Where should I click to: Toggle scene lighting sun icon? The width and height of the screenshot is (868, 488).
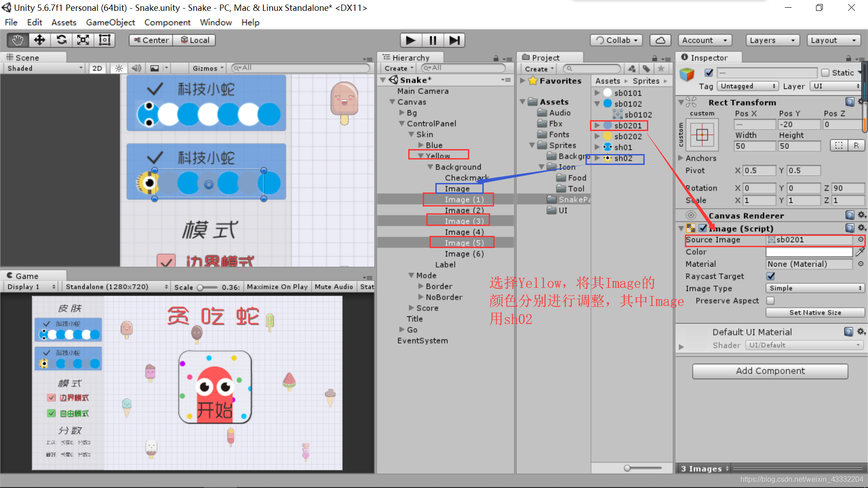click(x=119, y=68)
